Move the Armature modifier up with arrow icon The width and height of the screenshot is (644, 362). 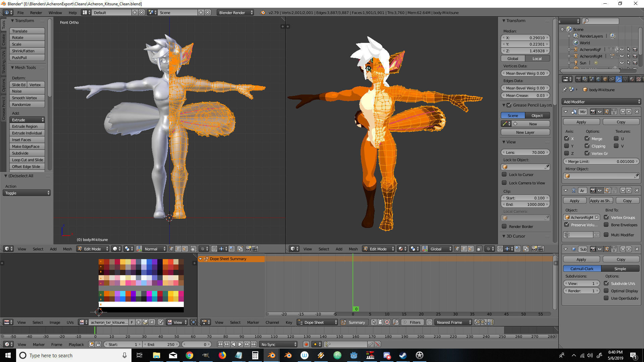[623, 190]
